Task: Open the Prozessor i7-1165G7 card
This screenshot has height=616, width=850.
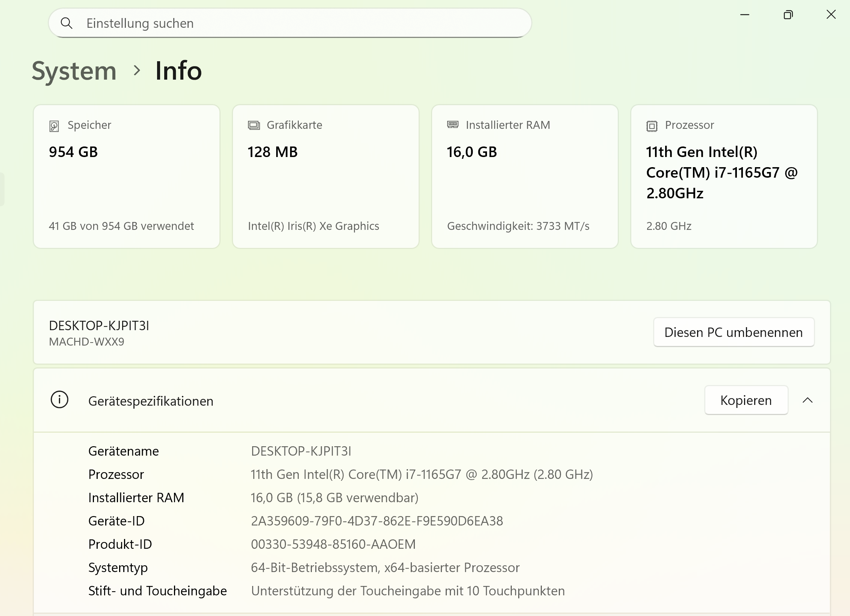Action: pos(724,177)
